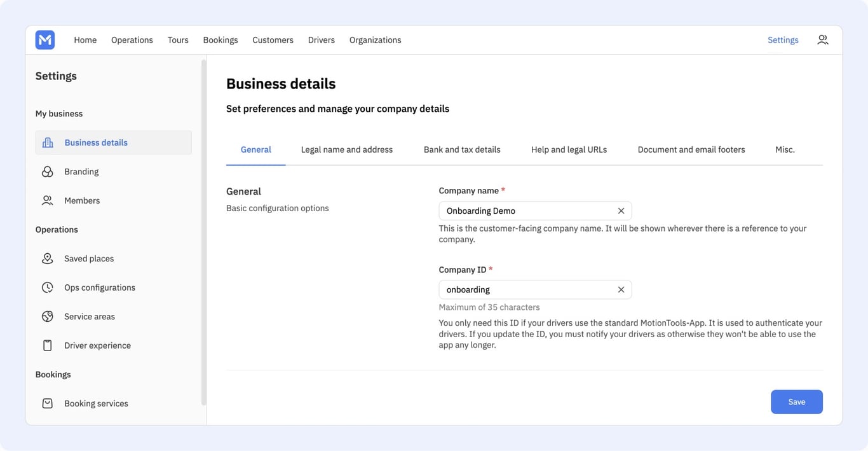
Task: Click the Save button
Action: coord(797,402)
